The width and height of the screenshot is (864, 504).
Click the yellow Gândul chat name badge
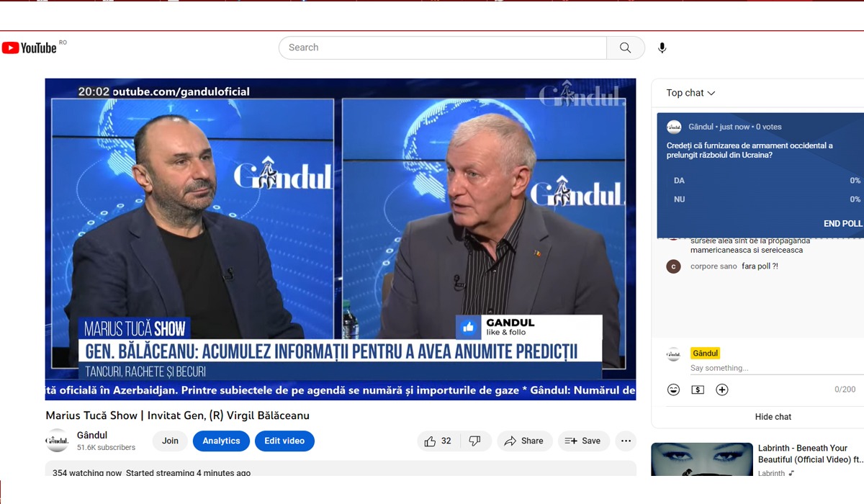tap(706, 354)
